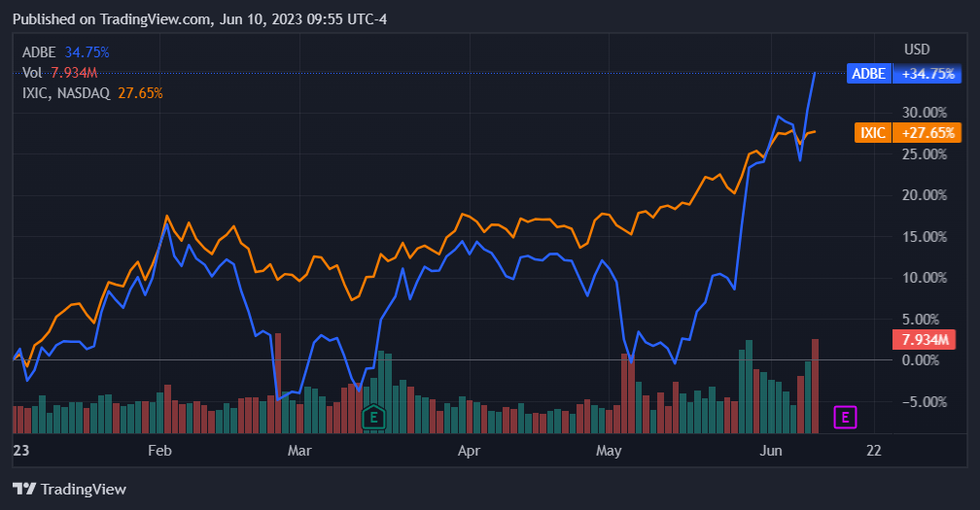Click the 34.75% legend value
This screenshot has width=980, height=510.
[x=87, y=52]
